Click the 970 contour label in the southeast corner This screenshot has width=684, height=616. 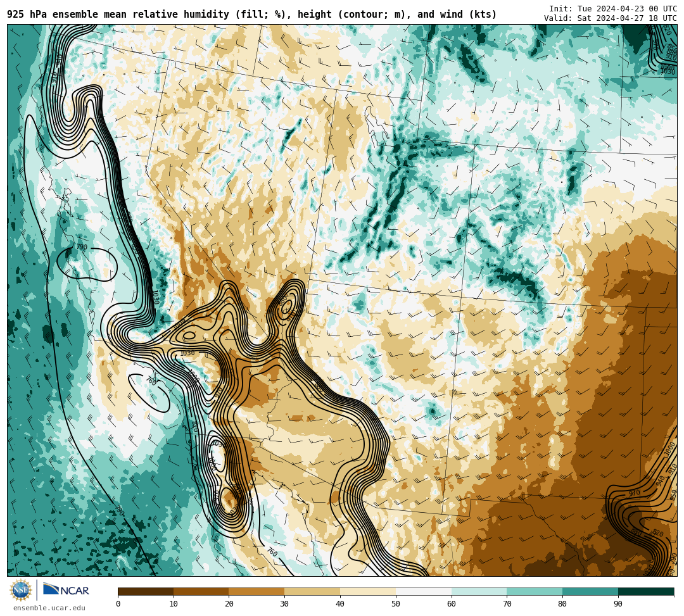(x=634, y=493)
